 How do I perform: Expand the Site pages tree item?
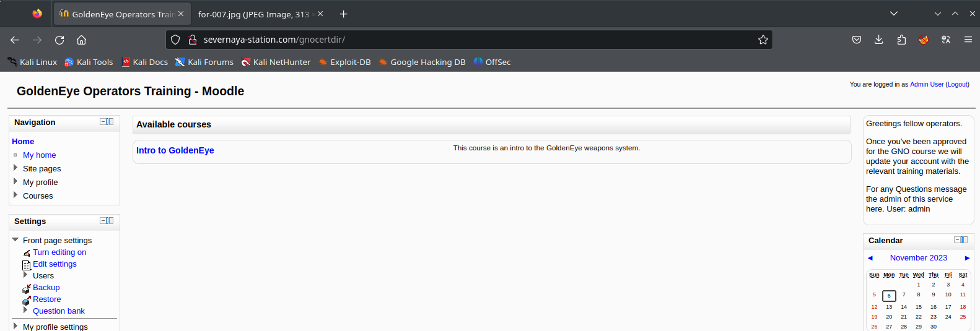tap(15, 168)
